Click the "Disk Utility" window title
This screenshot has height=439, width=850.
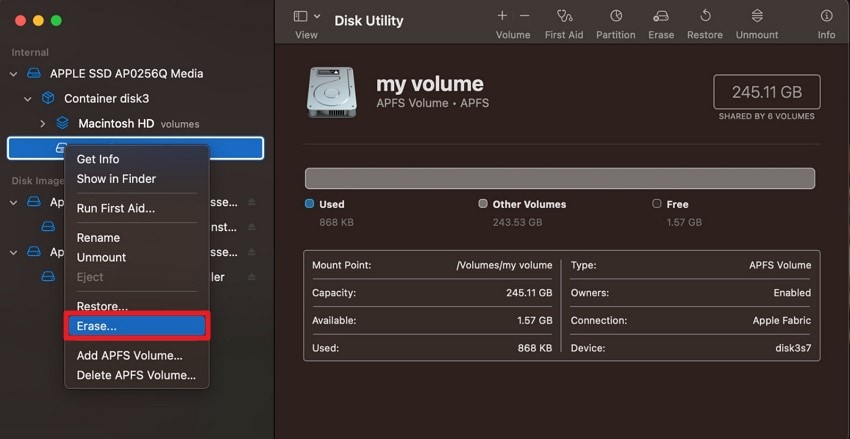369,21
